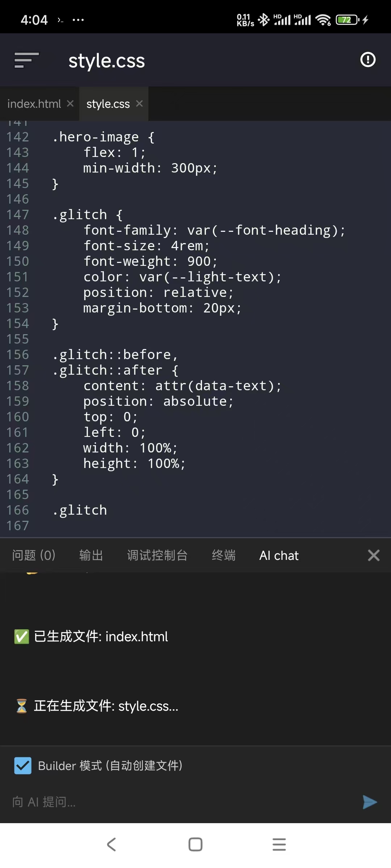The width and height of the screenshot is (391, 868).
Task: Open the hamburger navigation menu
Action: click(26, 60)
